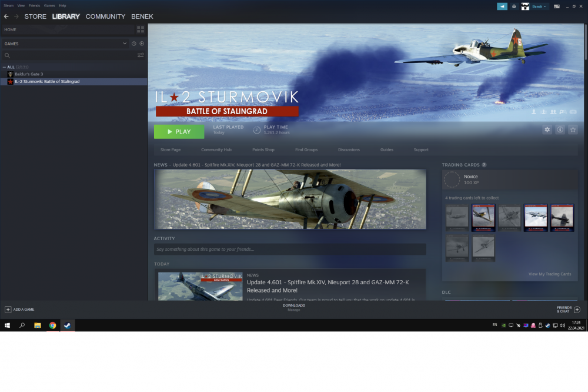Viewport: 588px width, 392px height.
Task: Click the Novice 100 XP badge
Action: click(510, 180)
